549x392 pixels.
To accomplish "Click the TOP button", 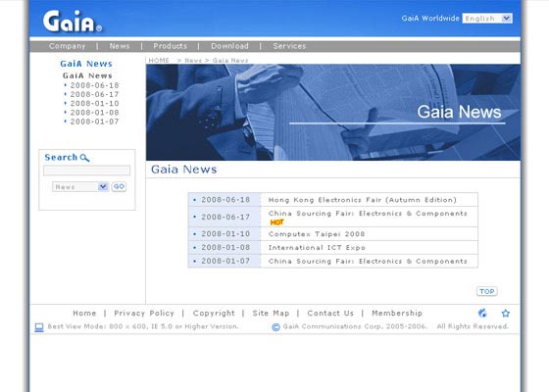I will 486,292.
